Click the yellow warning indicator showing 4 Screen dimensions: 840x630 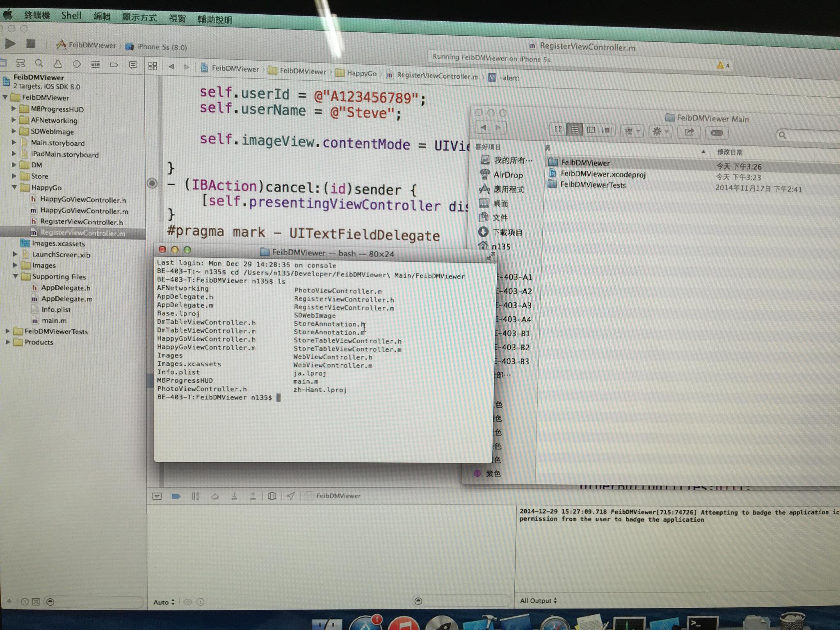(x=722, y=65)
